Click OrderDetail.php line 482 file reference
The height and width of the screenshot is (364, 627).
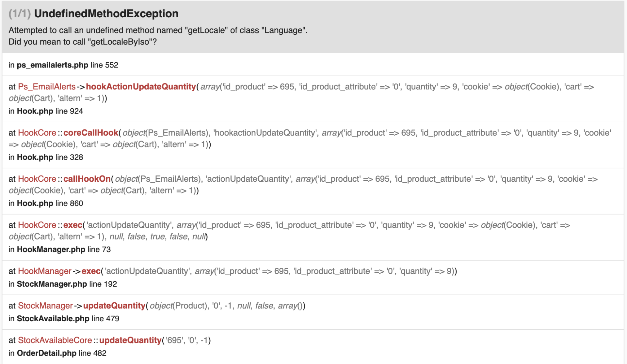[57, 353]
